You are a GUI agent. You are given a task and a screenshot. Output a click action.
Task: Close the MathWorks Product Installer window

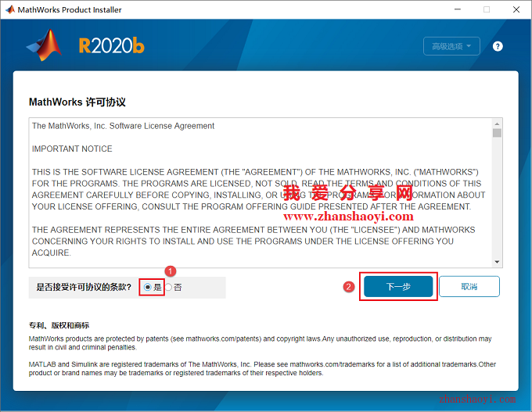tap(516, 9)
